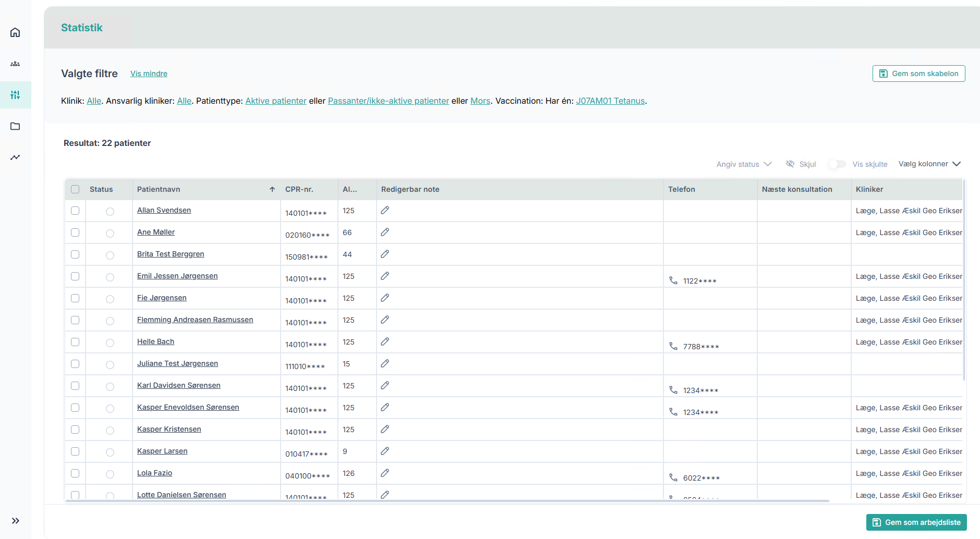This screenshot has width=980, height=539.
Task: Edit note pencil for Fie Jørgensen
Action: 385,298
